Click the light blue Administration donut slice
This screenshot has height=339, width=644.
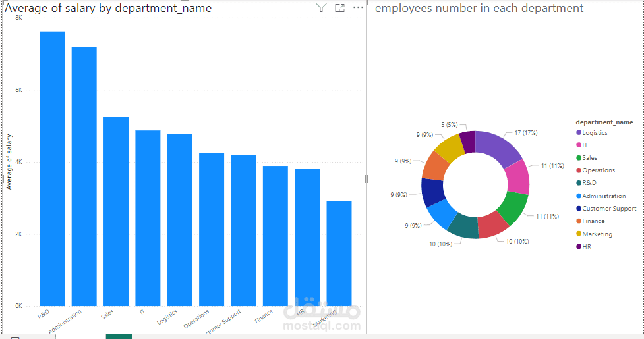442,213
